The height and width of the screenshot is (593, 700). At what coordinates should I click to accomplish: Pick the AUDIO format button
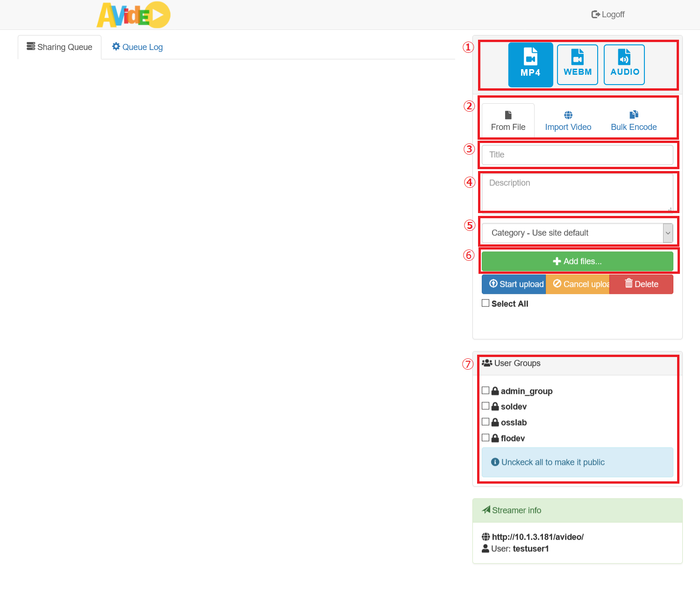pos(624,65)
